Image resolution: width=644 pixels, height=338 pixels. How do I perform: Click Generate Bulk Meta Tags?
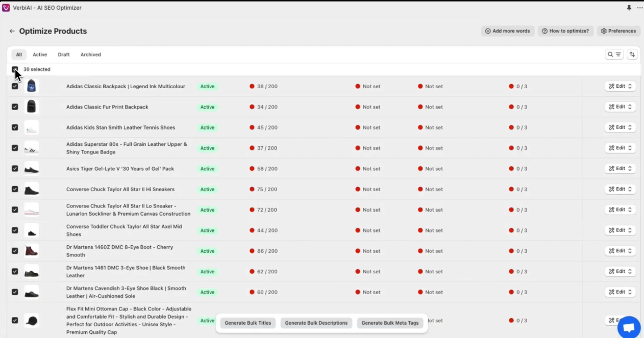390,323
